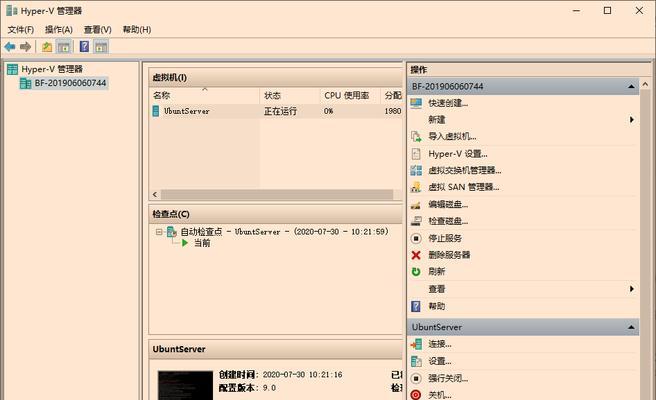This screenshot has width=656, height=400.
Task: Click 0% CPU usage cell
Action: pos(328,111)
